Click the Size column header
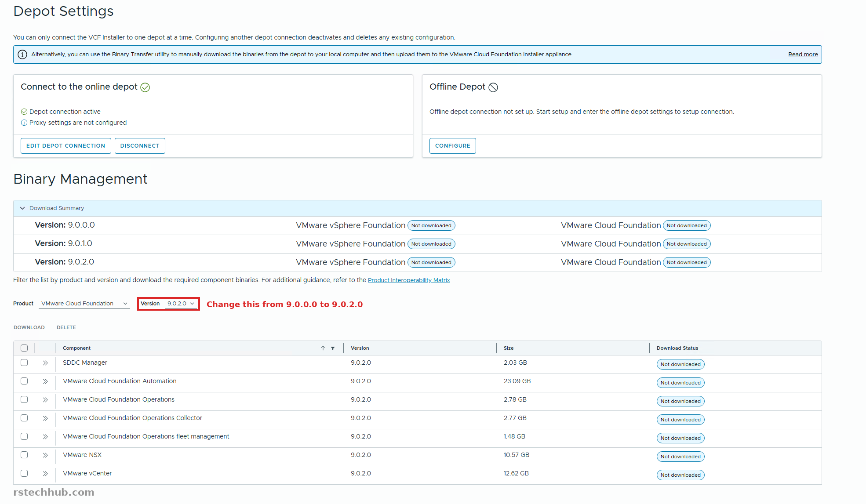This screenshot has width=866, height=504. click(x=509, y=348)
